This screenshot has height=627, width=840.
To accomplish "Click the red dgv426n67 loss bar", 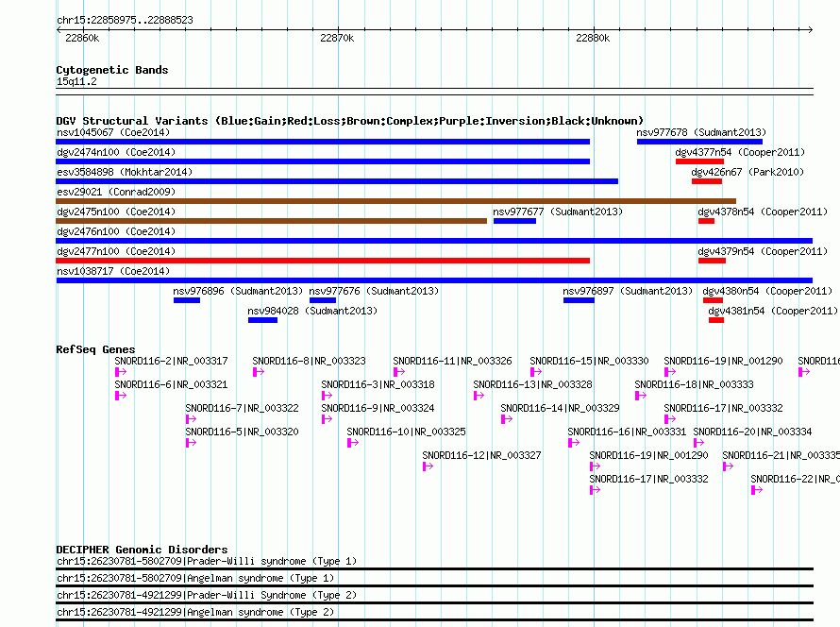I will pos(707,181).
